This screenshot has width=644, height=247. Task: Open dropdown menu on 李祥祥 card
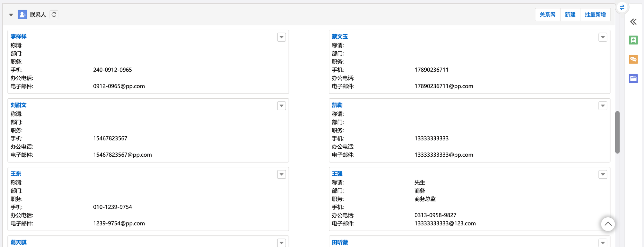pos(281,37)
